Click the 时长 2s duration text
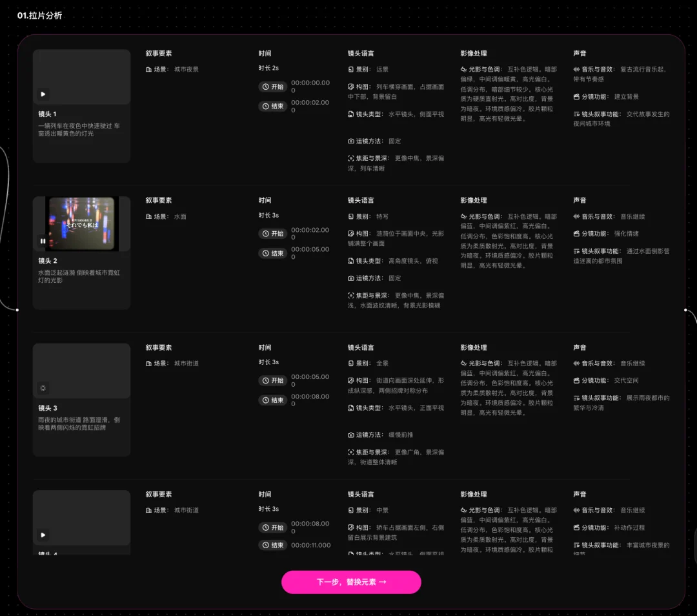 268,68
